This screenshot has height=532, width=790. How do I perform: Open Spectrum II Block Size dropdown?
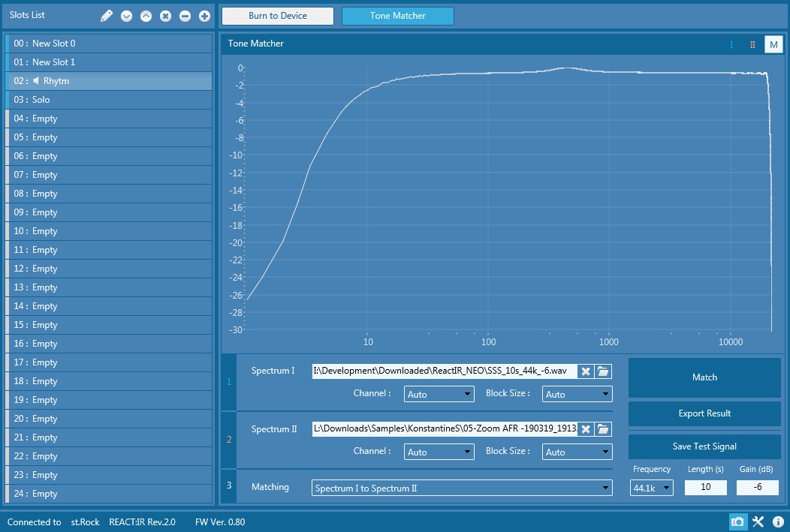click(x=577, y=452)
